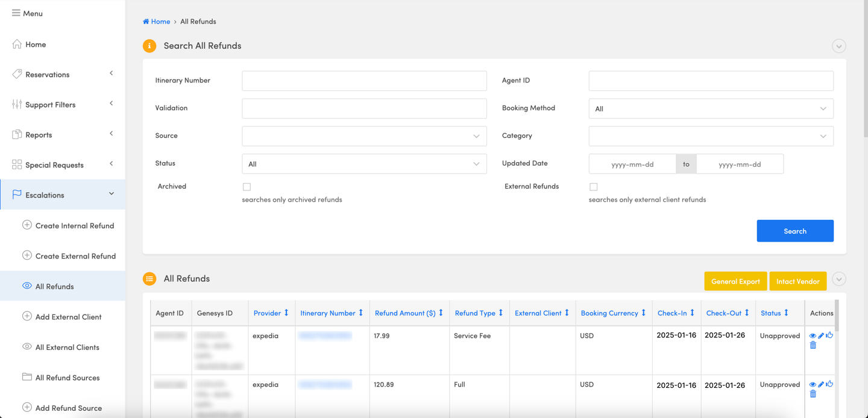Delete the 17.99 refund using trash icon
868x418 pixels.
click(813, 345)
